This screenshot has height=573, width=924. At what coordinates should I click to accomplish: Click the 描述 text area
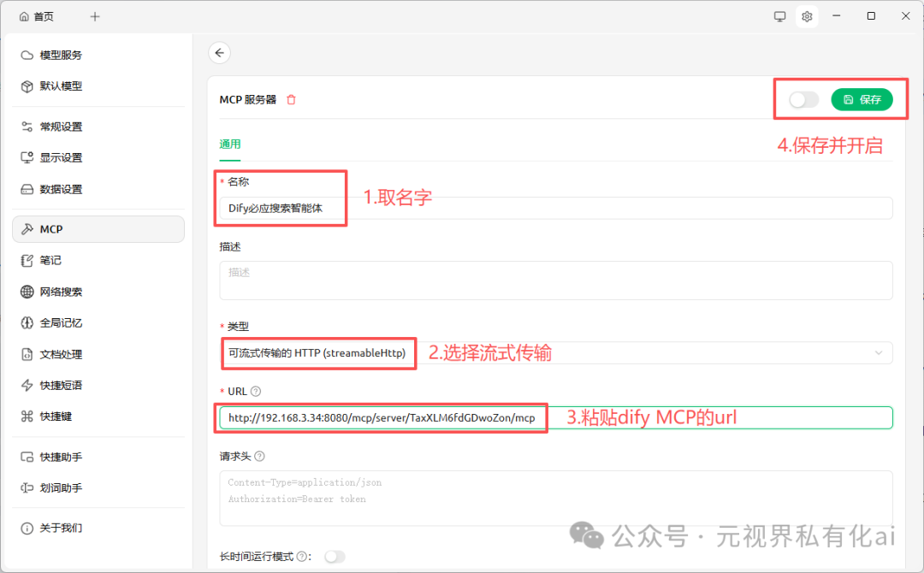556,281
